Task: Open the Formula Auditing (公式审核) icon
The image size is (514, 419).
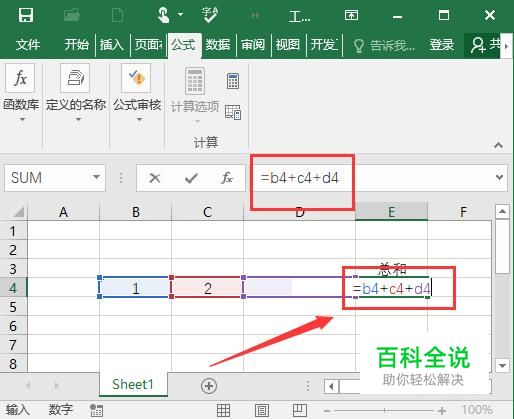Action: [x=136, y=78]
